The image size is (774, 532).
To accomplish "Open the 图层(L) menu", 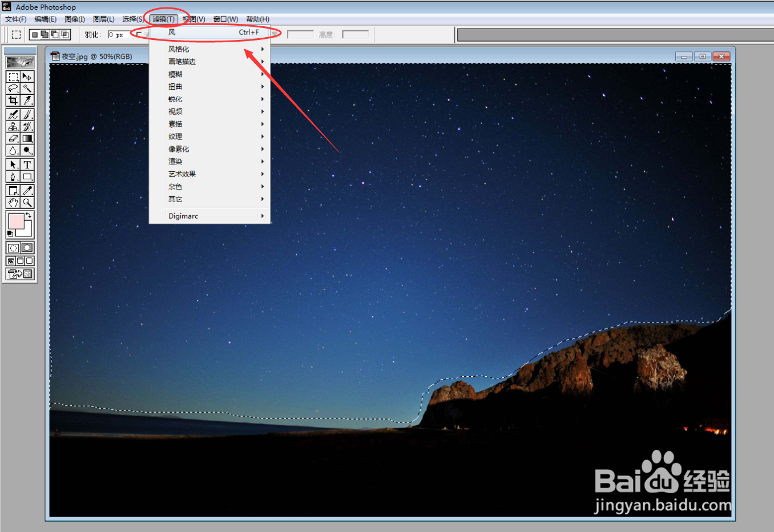I will (x=104, y=19).
